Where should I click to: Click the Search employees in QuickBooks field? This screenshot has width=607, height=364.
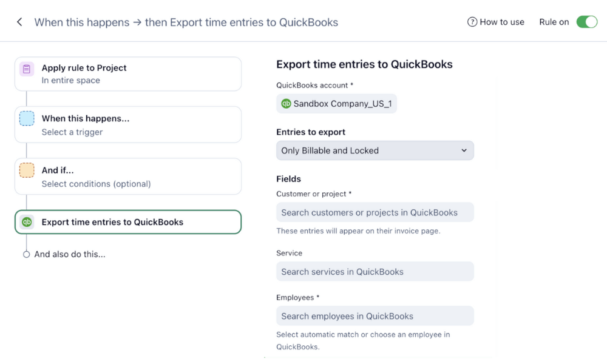coord(375,316)
